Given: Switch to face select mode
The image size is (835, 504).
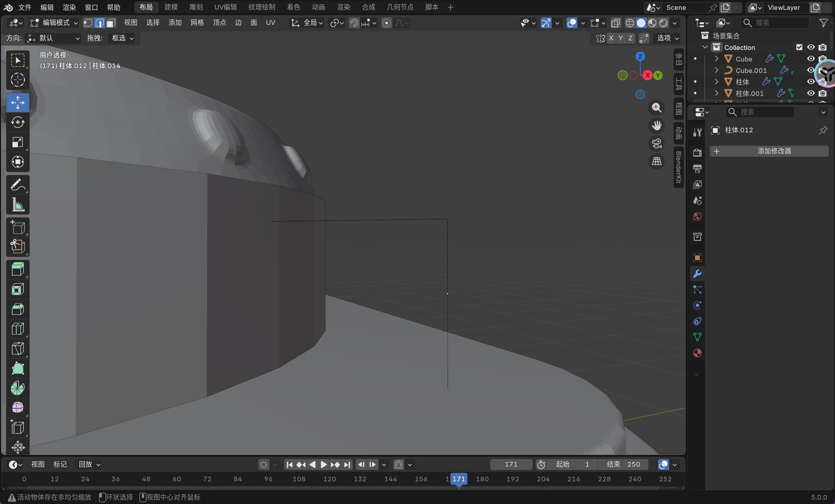Looking at the screenshot, I should (x=111, y=23).
